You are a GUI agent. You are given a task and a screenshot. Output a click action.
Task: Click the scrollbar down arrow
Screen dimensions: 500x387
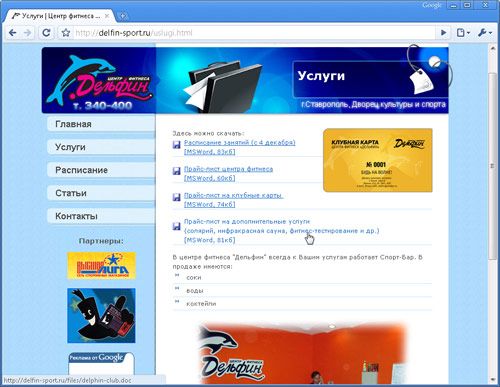492,380
